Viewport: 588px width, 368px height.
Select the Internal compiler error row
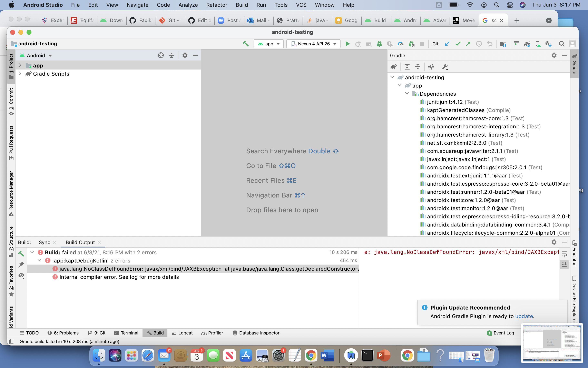point(193,277)
